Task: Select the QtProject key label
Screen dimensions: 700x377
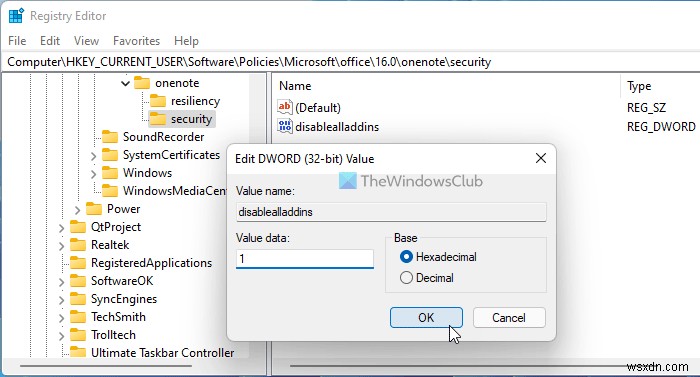Action: [116, 227]
